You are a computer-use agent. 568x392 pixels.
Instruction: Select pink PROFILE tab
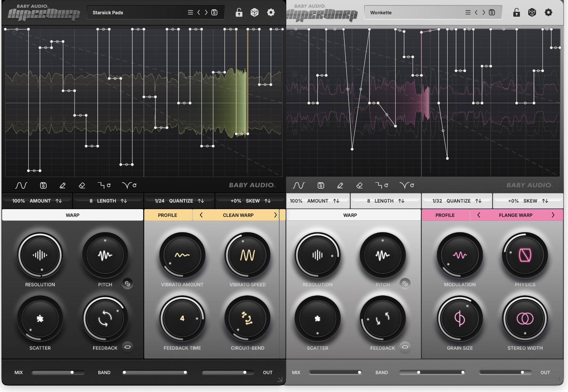pyautogui.click(x=445, y=215)
